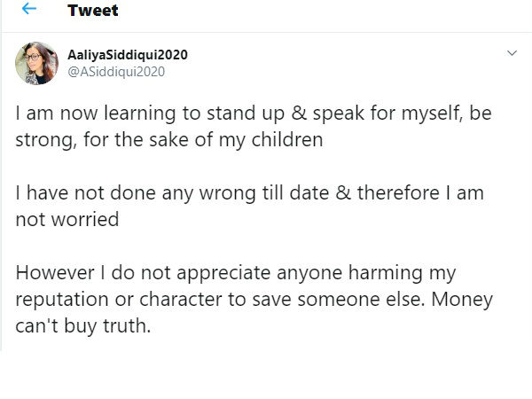The height and width of the screenshot is (399, 532).
Task: Click the line beginning 'I am now learning'
Action: click(254, 113)
